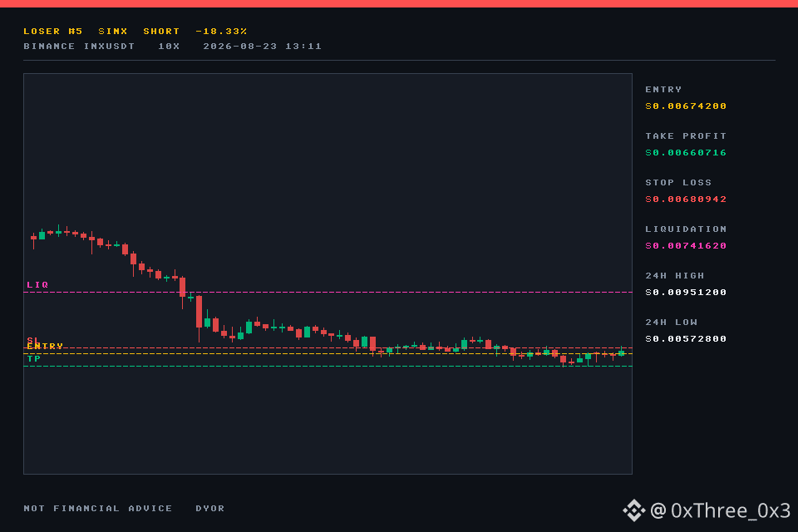
Task: Click the pink 'LIQ' chart line label
Action: pyautogui.click(x=37, y=284)
